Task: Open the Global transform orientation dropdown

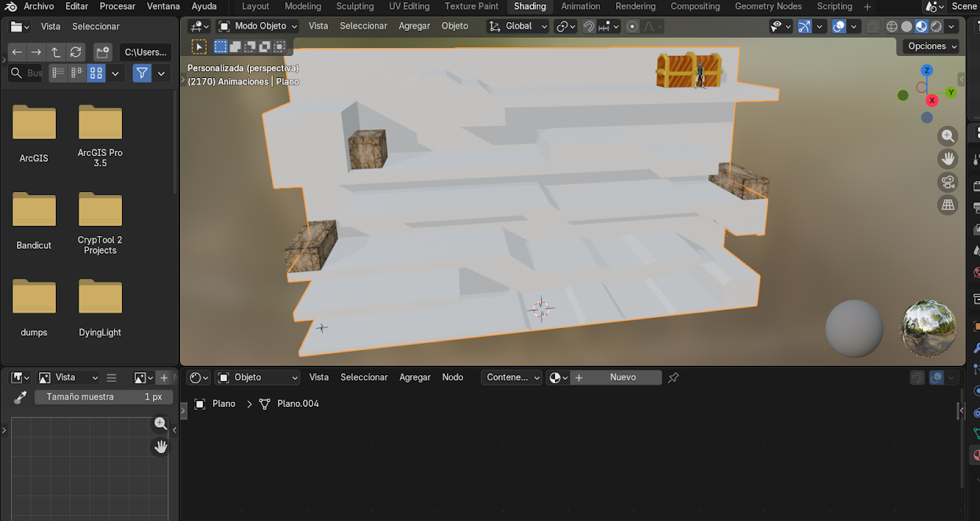Action: (518, 26)
